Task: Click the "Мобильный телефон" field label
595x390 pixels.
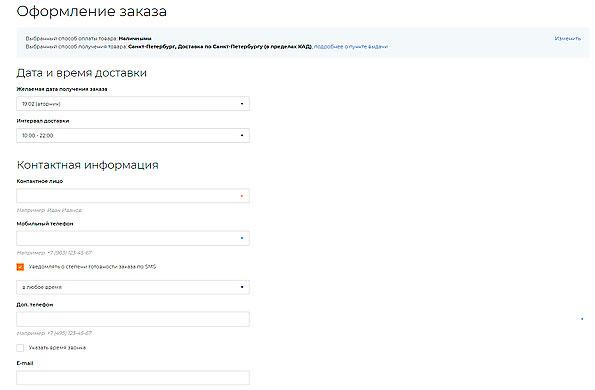Action: 45,224
